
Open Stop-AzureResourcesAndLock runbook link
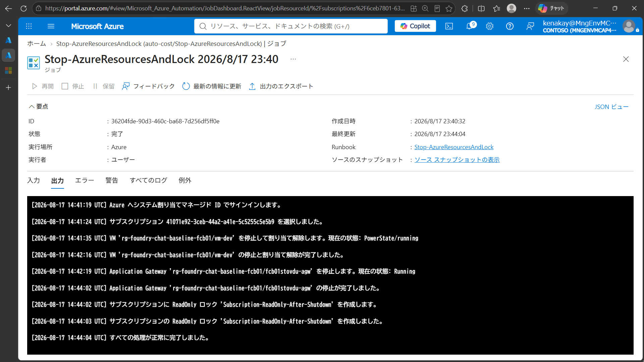(x=454, y=147)
